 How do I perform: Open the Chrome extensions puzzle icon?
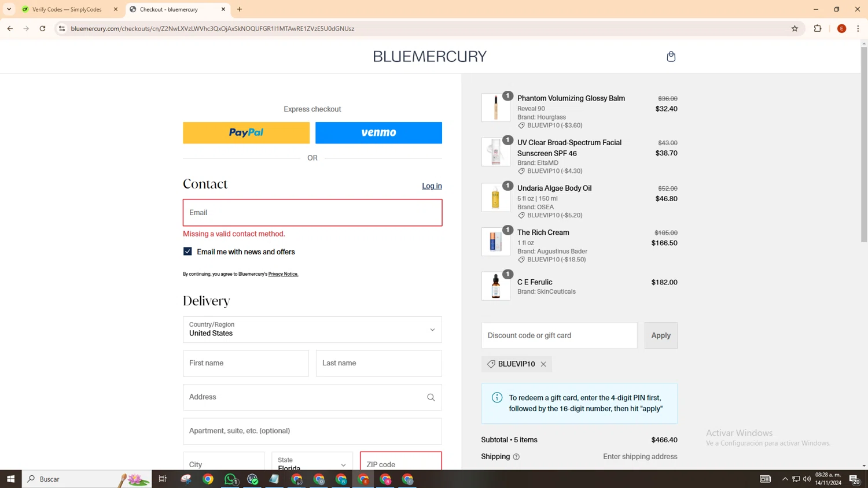[818, 28]
